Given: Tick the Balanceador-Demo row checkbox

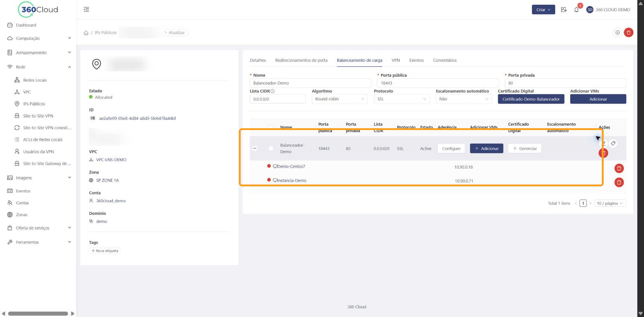Looking at the screenshot, I should 271,148.
